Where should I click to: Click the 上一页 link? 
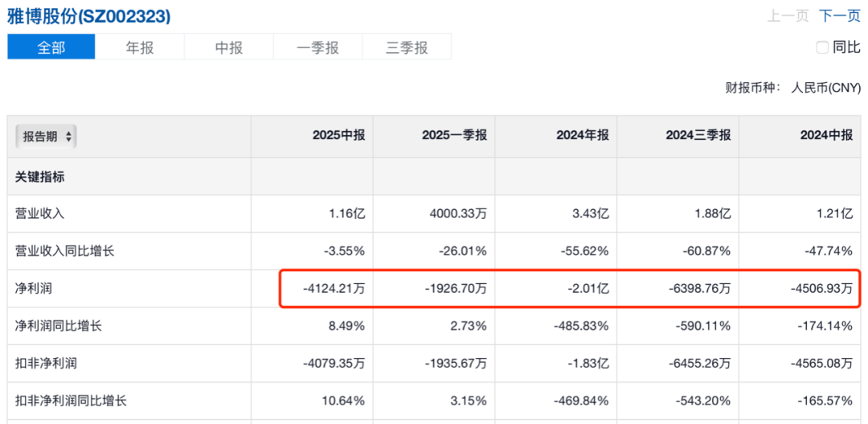[x=788, y=16]
